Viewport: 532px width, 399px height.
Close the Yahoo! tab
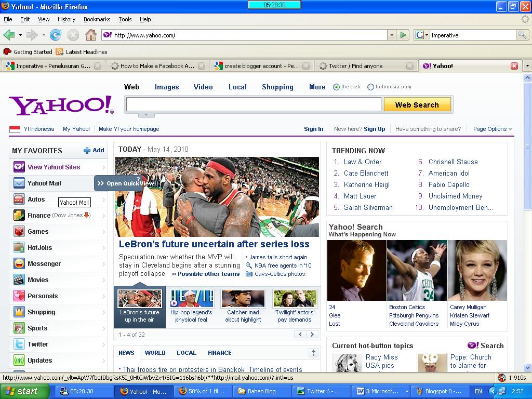(514, 66)
